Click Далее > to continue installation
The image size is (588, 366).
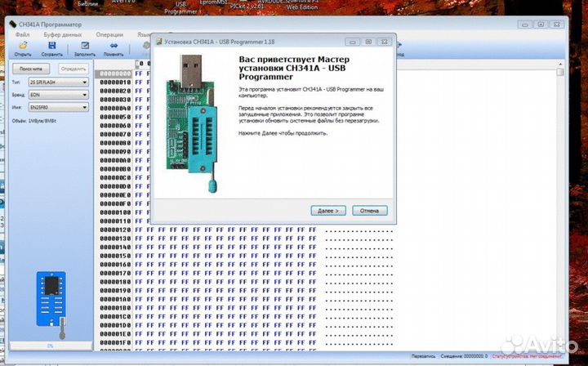(328, 211)
